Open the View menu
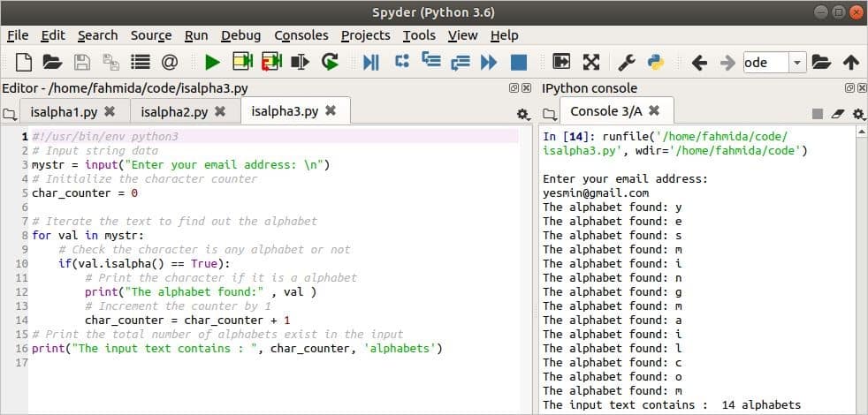The width and height of the screenshot is (868, 415). 463,35
